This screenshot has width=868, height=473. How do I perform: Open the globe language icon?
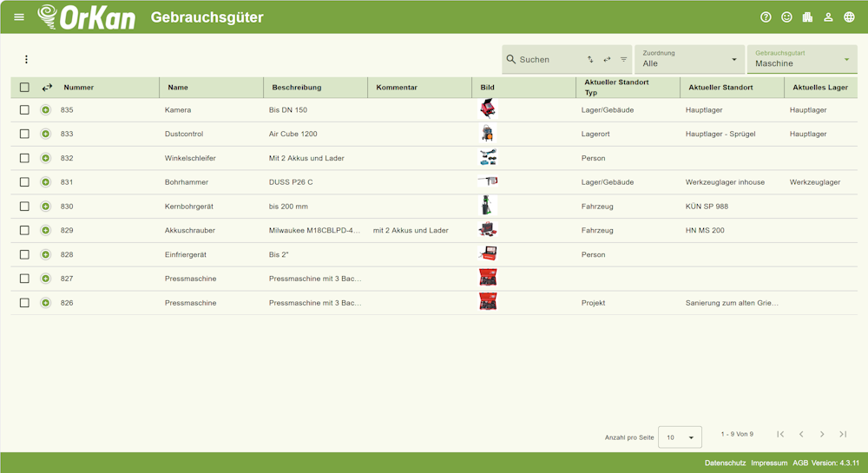point(849,17)
